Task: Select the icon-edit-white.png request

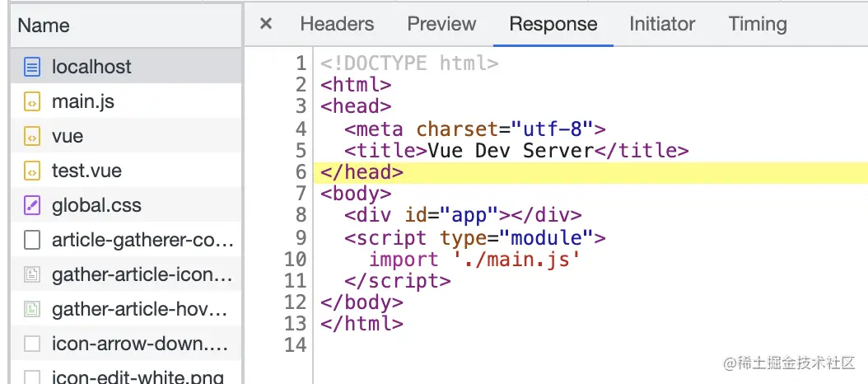Action: pos(126,372)
